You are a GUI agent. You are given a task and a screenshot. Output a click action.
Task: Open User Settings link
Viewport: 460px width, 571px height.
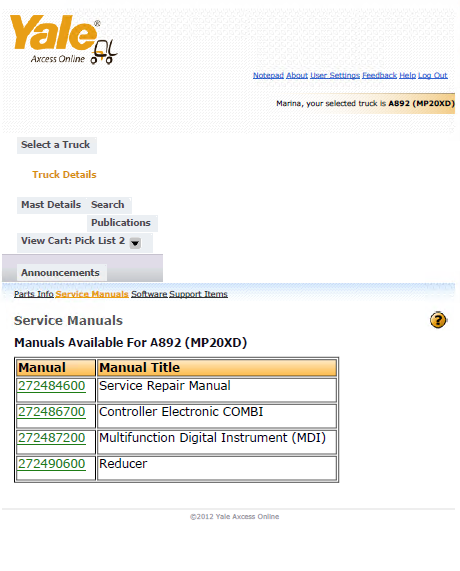coord(335,75)
